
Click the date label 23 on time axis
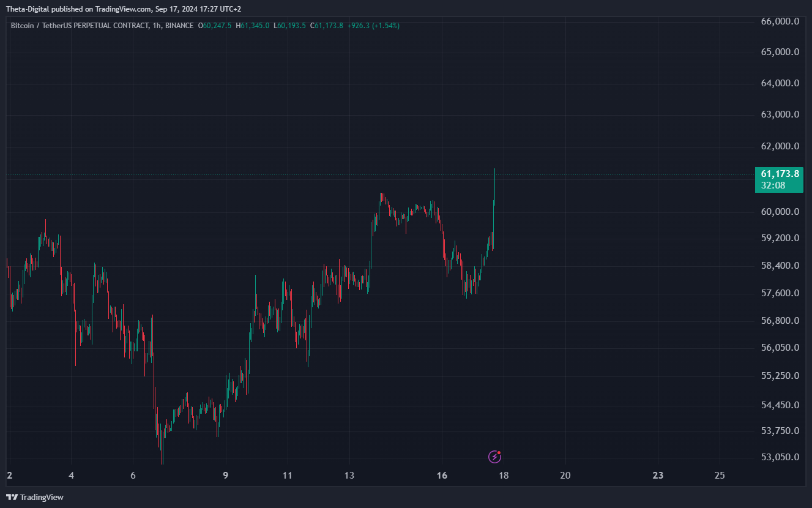(x=658, y=476)
